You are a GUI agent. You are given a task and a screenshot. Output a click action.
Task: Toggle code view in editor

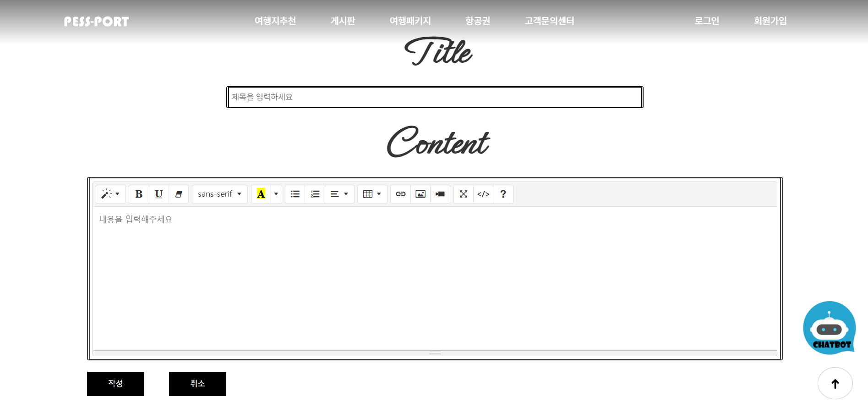[483, 194]
